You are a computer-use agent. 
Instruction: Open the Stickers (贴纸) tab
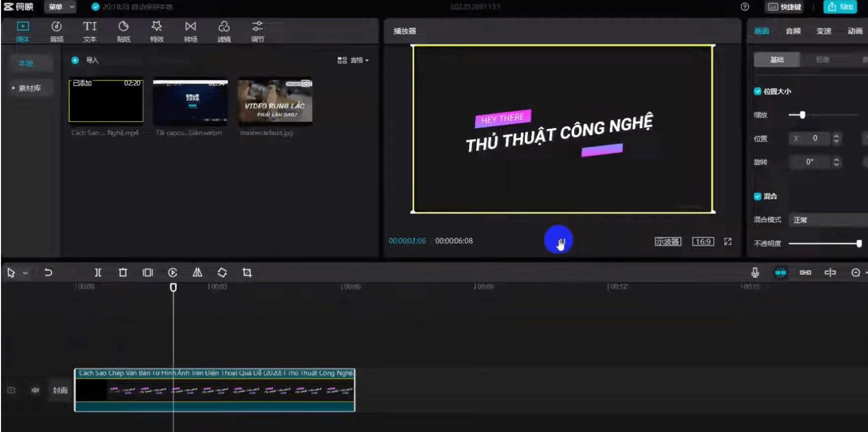[x=124, y=32]
